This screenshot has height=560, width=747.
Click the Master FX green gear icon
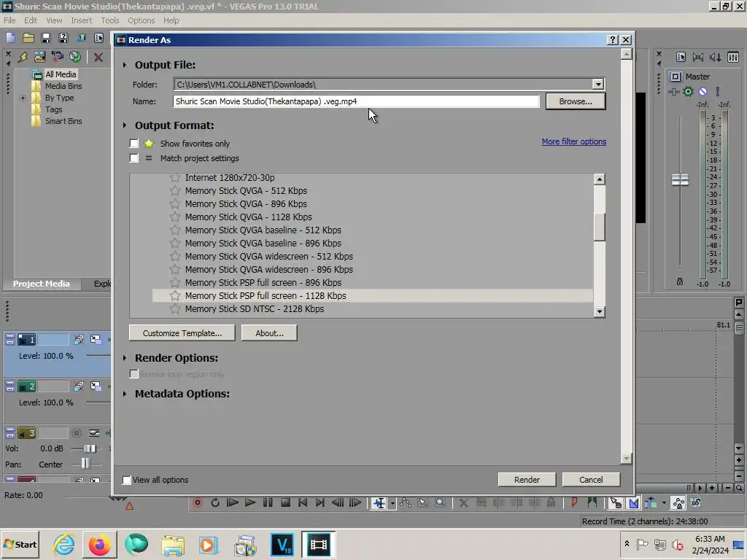688,91
